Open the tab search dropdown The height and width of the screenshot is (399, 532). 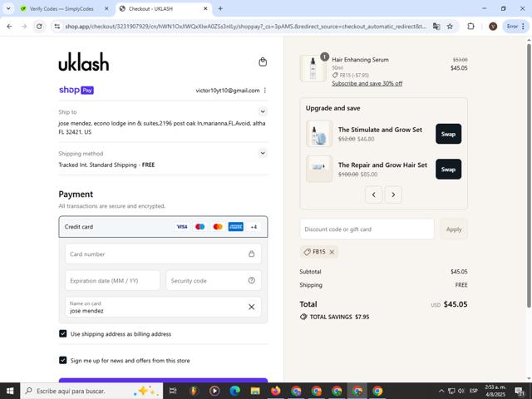coord(8,9)
